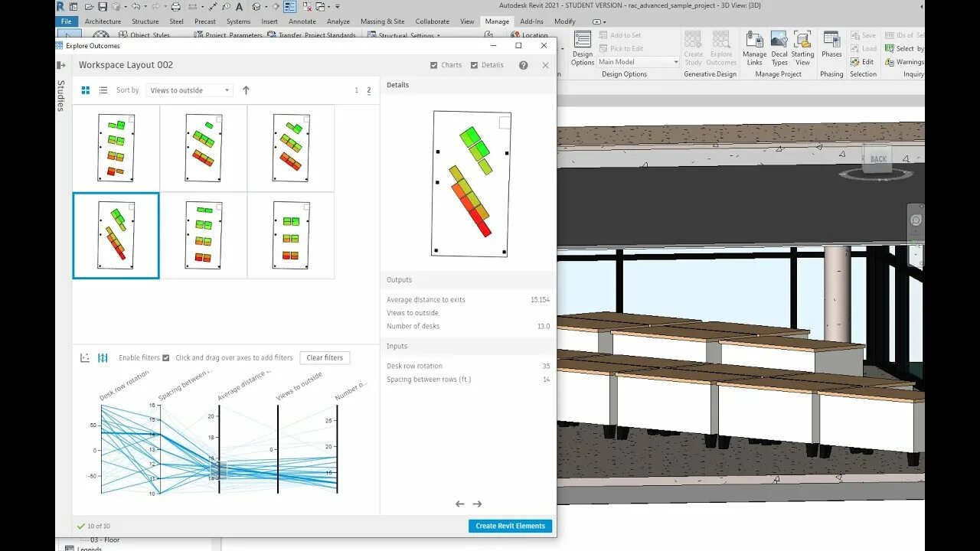
Task: Open the Warnings inquiry tool
Action: (904, 62)
